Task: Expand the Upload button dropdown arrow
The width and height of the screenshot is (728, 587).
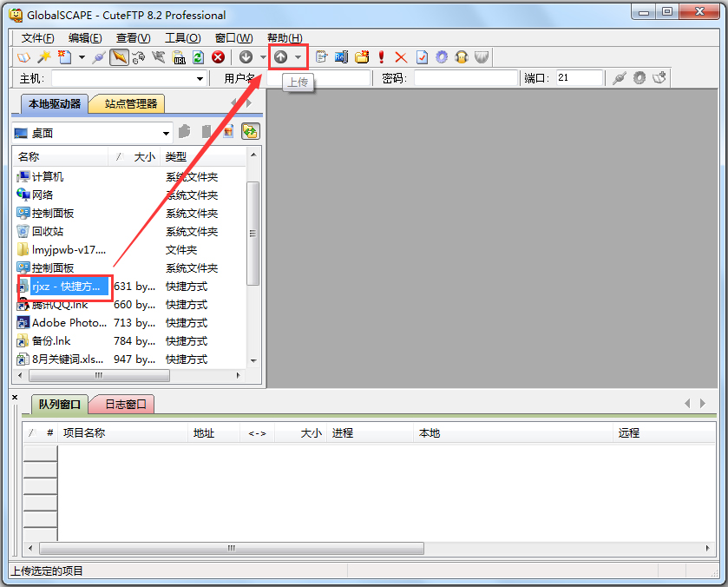Action: point(298,57)
